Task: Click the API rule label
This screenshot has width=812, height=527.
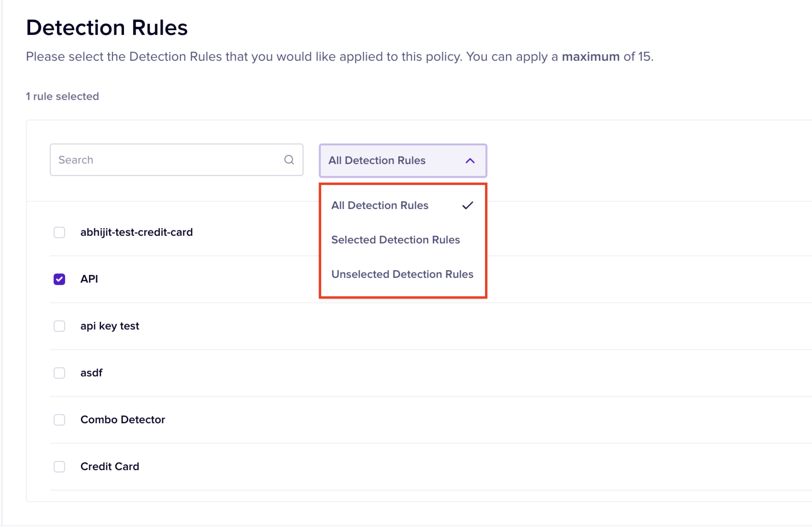Action: coord(89,279)
